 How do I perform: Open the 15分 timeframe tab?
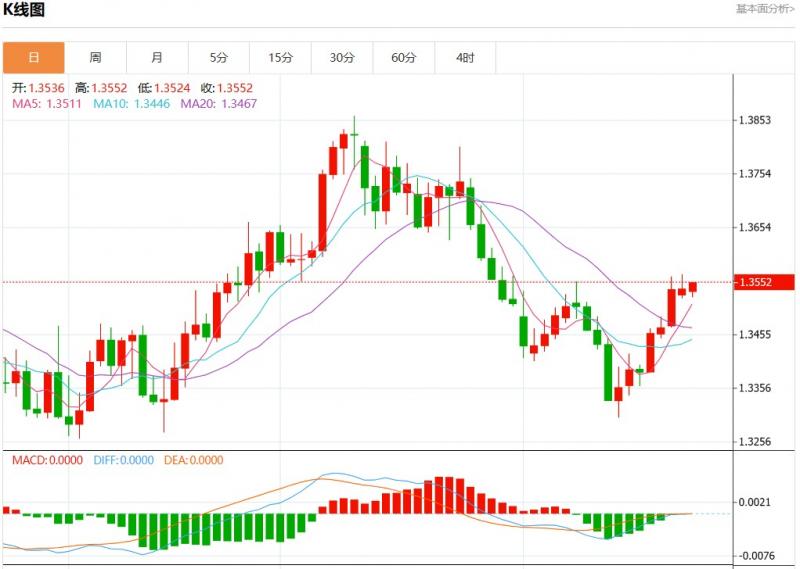[281, 58]
